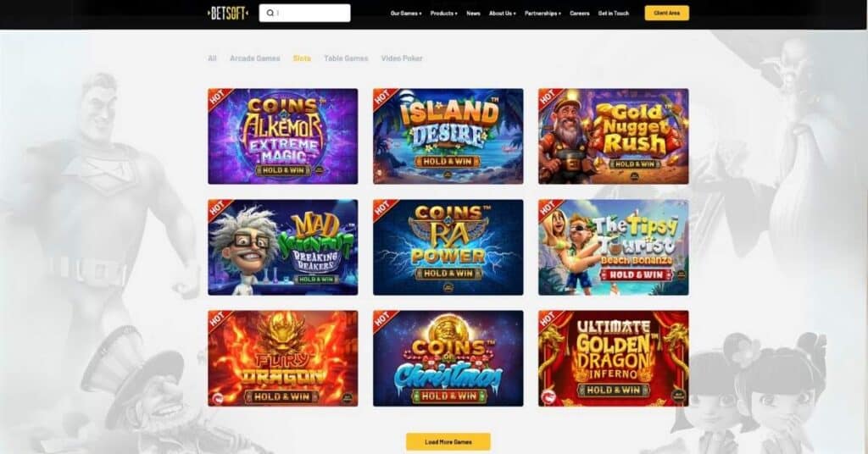Select the Table Games filter

point(346,58)
